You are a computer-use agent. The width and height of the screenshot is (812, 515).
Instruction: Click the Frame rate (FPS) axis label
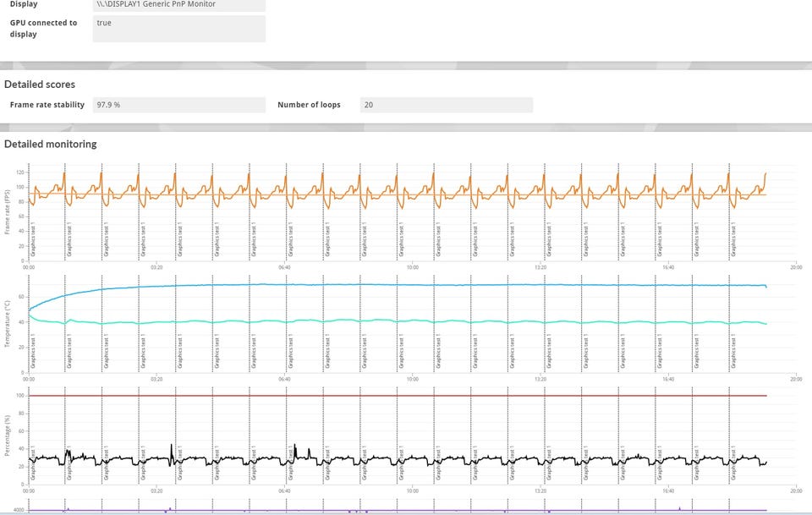point(8,211)
